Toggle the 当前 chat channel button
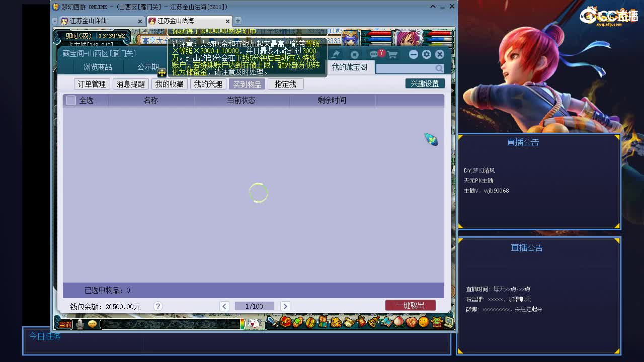Screen dimensions: 644x362 tap(65, 325)
